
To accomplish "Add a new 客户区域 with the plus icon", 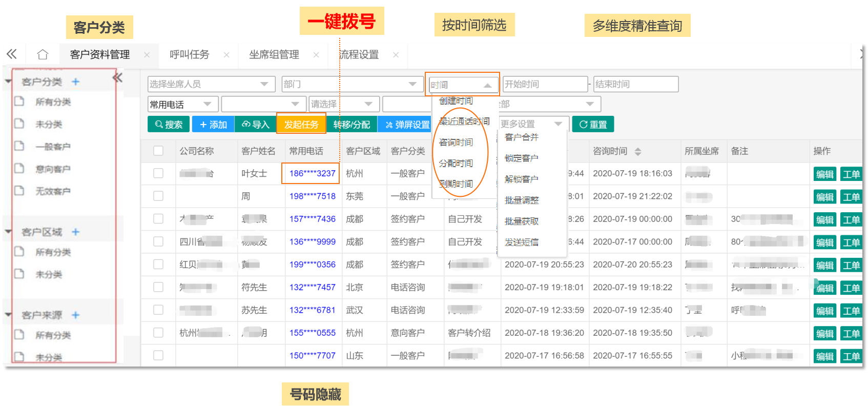I will coord(76,232).
